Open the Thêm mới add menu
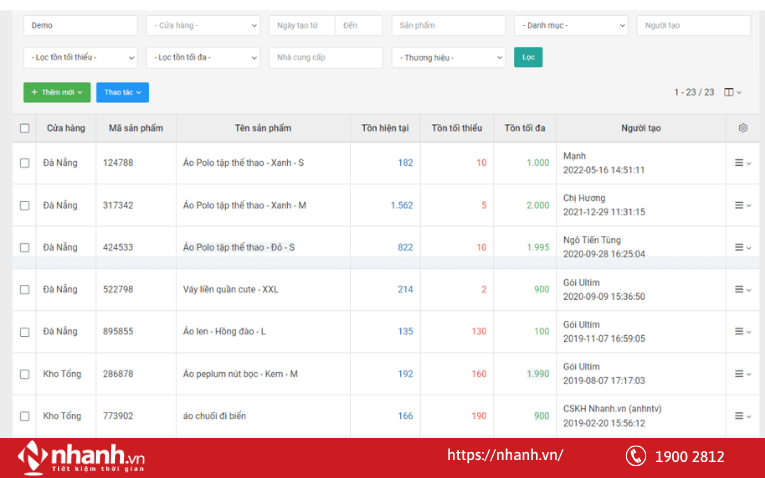The image size is (765, 478). [x=57, y=92]
